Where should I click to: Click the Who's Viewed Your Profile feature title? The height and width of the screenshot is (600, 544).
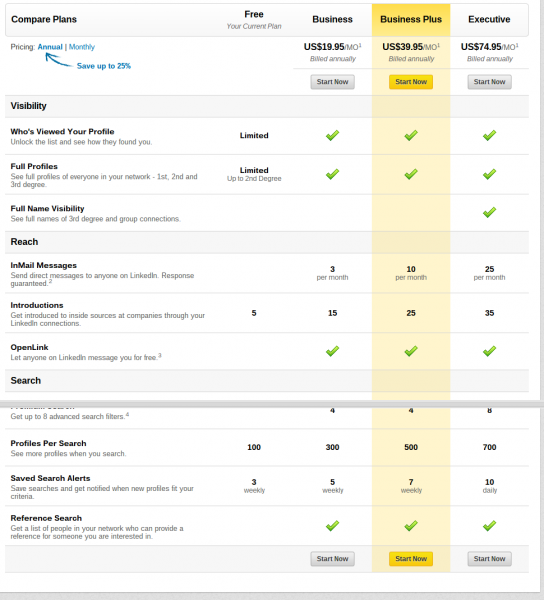coord(62,132)
